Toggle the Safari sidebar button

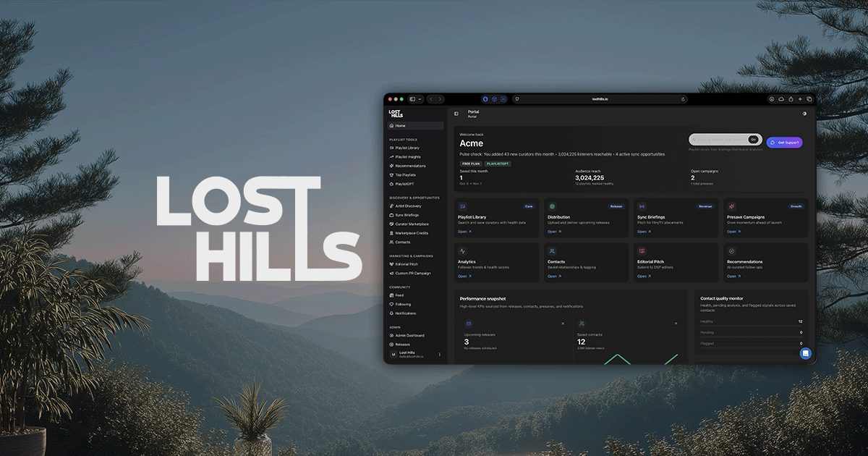click(x=412, y=99)
